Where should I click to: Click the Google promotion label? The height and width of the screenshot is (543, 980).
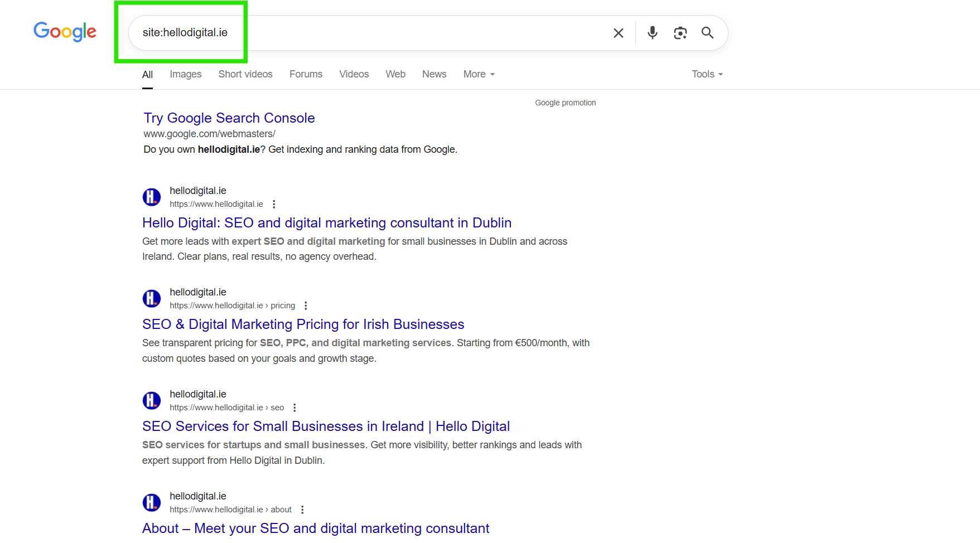click(x=565, y=103)
